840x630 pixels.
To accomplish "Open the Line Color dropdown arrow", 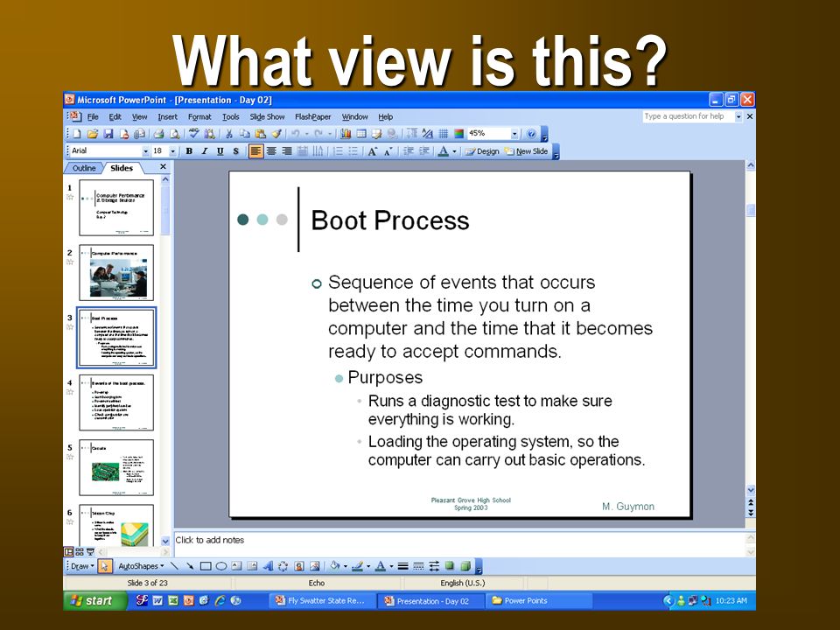I will (x=368, y=566).
